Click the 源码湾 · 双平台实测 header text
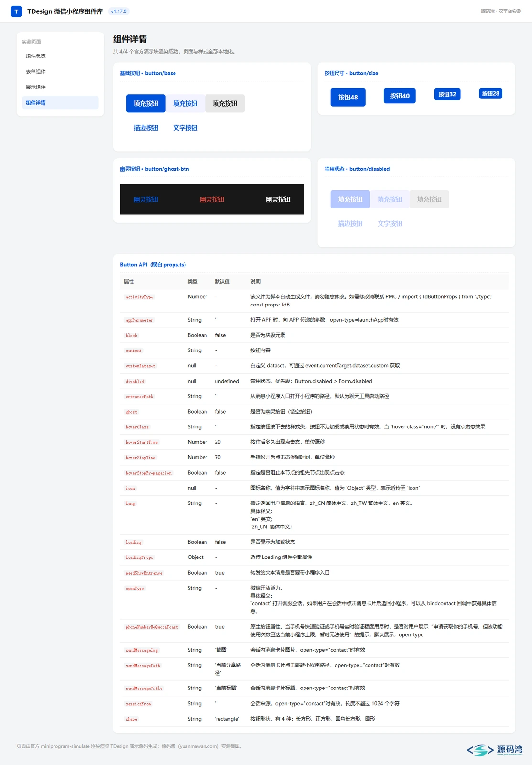The height and width of the screenshot is (765, 532). coord(501,11)
